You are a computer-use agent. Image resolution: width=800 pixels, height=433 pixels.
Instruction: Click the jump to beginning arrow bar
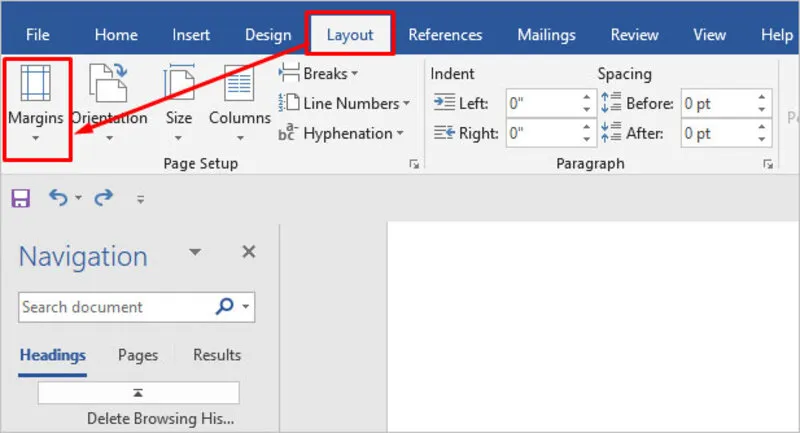138,393
